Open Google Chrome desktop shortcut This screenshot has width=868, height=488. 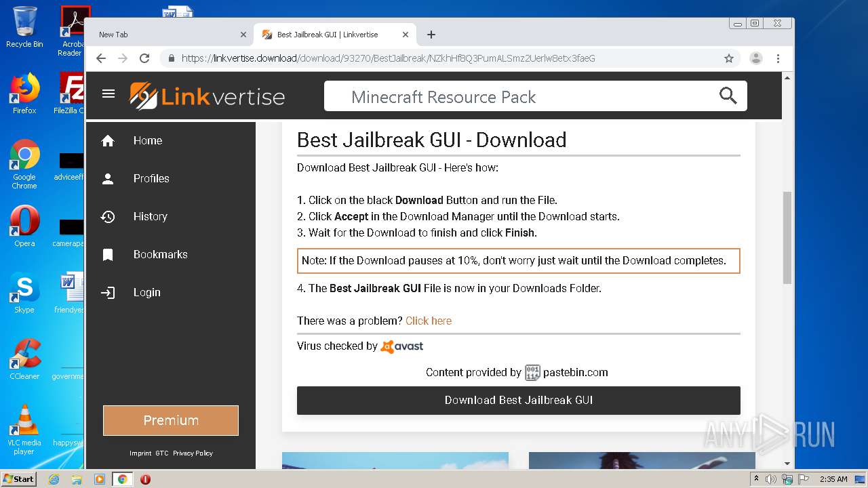point(24,164)
